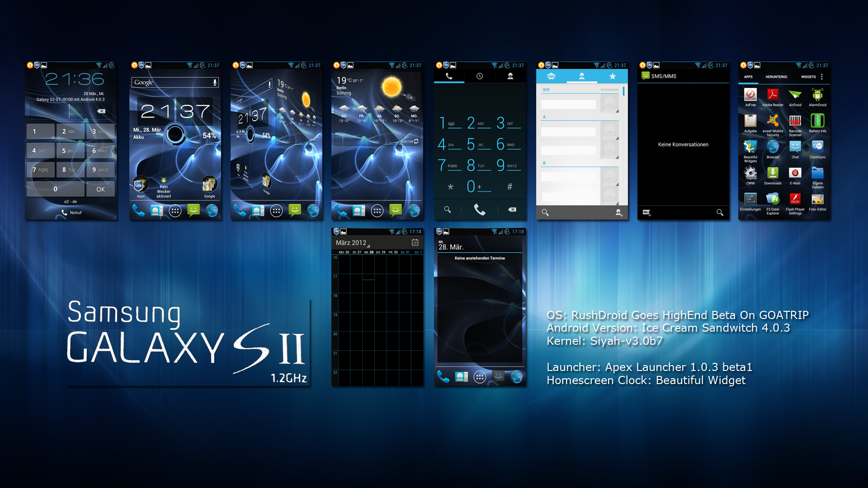Screen dimensions: 868x488
Task: Open the app drawer button on the Google search home screen
Action: click(175, 211)
